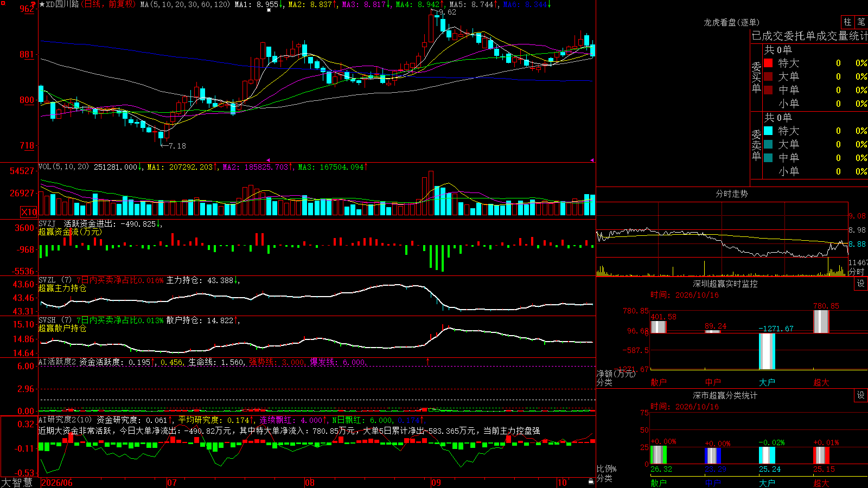Click the magenta arrow at right end of K-line pane

(x=592, y=160)
